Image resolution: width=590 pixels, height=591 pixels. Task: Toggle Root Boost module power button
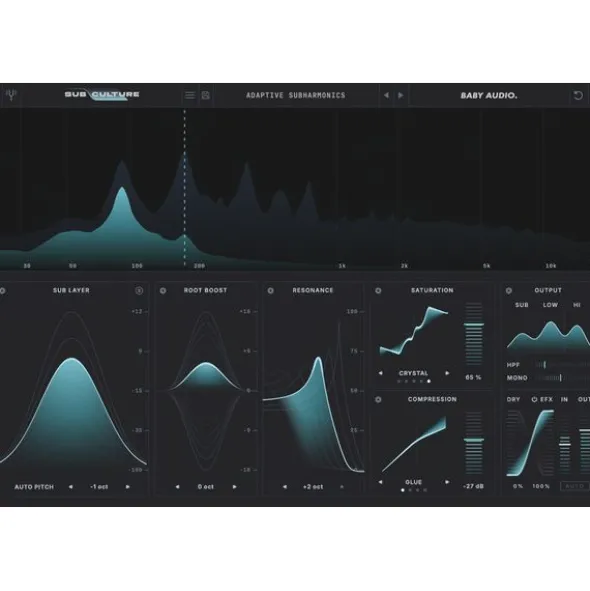[163, 291]
